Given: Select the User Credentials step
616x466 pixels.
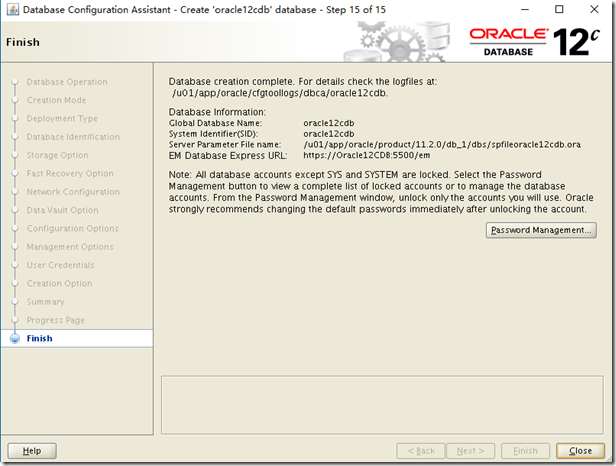Looking at the screenshot, I should point(60,265).
